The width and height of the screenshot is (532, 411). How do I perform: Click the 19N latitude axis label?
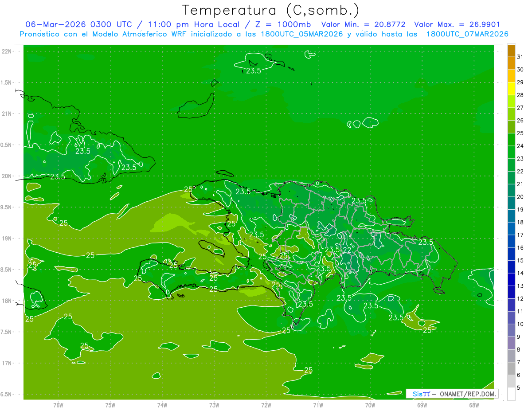coord(8,239)
